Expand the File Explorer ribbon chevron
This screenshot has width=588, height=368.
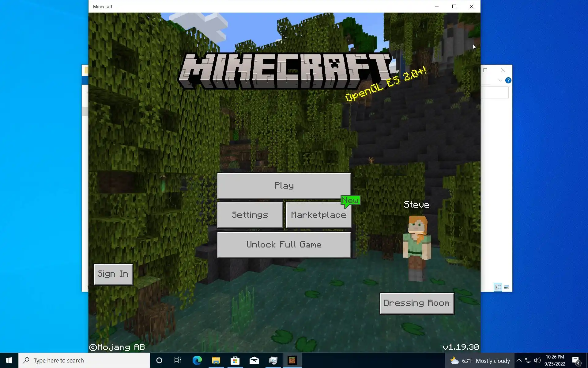tap(500, 80)
